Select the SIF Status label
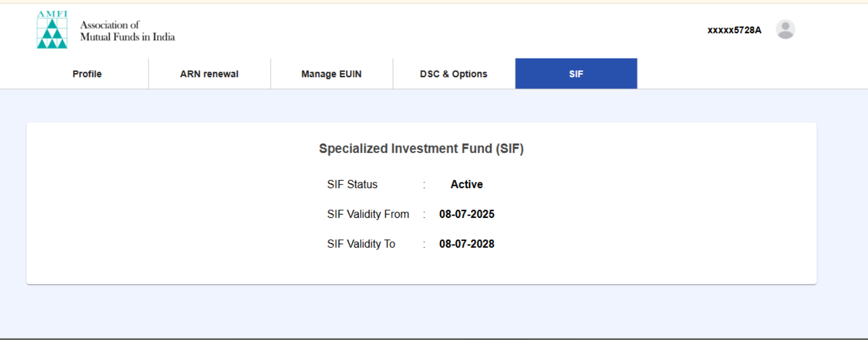 click(352, 185)
